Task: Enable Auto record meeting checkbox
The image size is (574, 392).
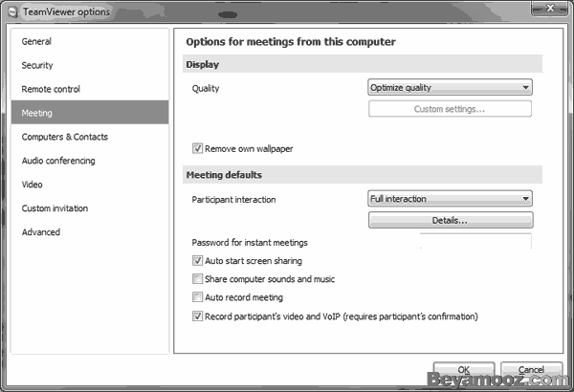Action: pos(198,297)
